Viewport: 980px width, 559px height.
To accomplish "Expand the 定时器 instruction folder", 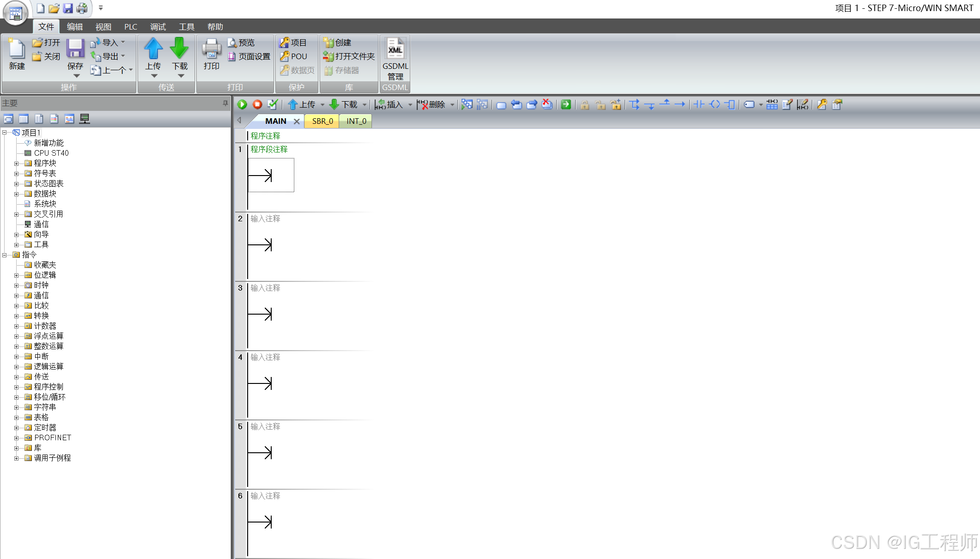I will 17,428.
